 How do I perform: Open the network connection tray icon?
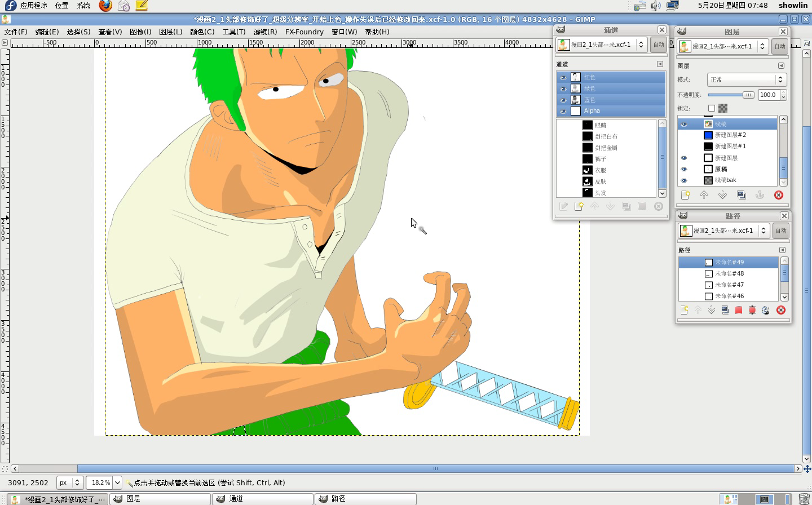672,6
